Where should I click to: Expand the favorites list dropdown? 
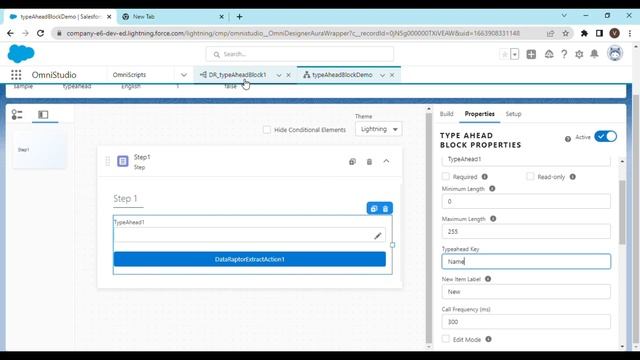[515, 54]
